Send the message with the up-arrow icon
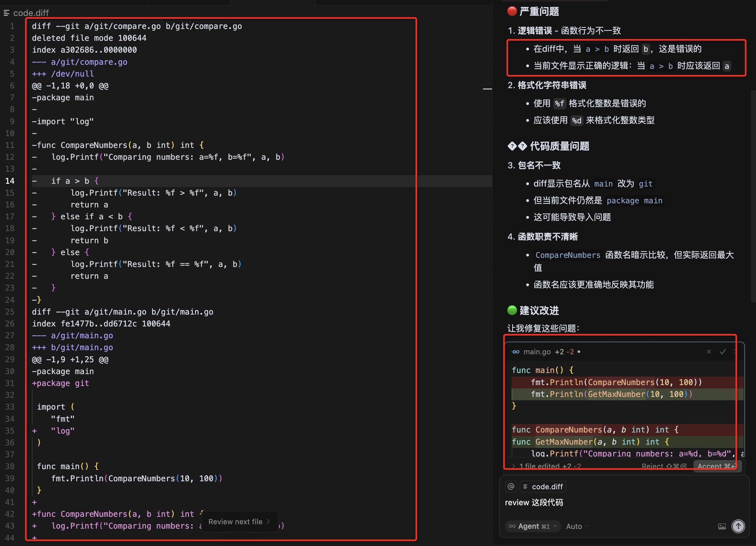The width and height of the screenshot is (756, 546). (738, 526)
